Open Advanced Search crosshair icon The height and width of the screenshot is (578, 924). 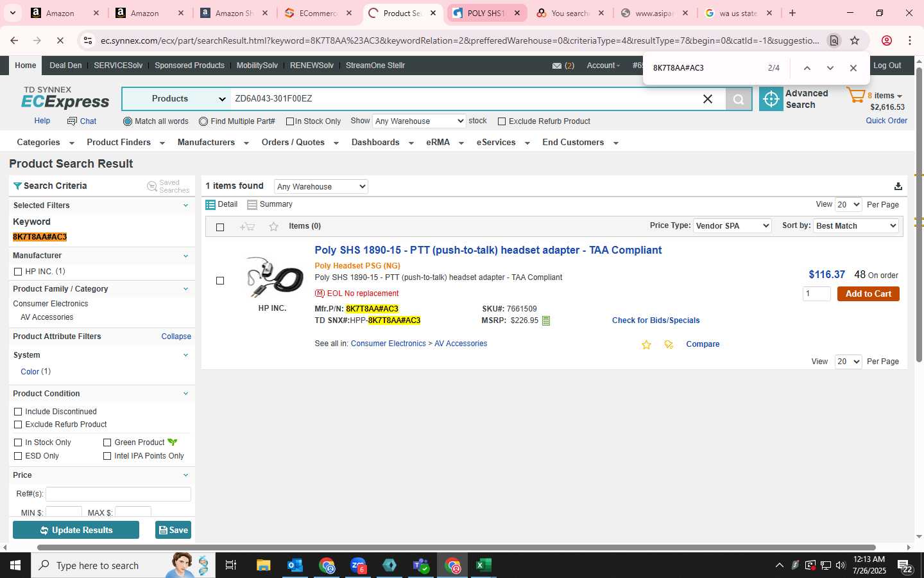(771, 99)
